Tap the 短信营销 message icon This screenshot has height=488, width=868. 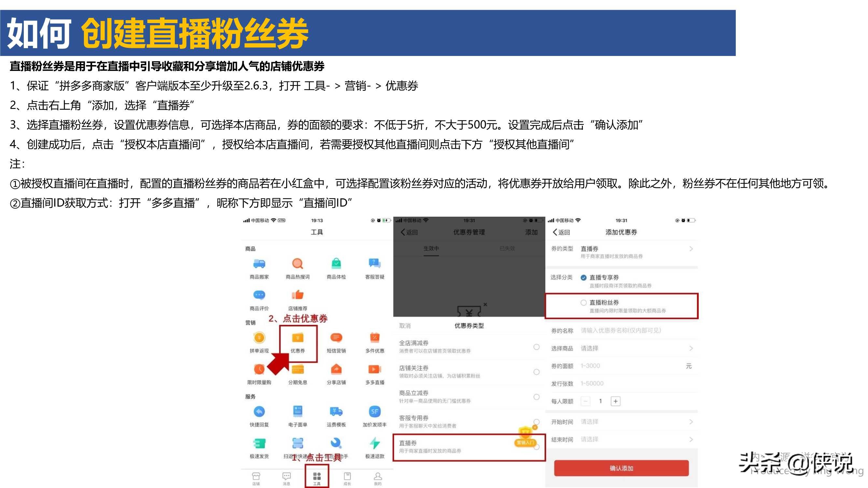point(336,338)
